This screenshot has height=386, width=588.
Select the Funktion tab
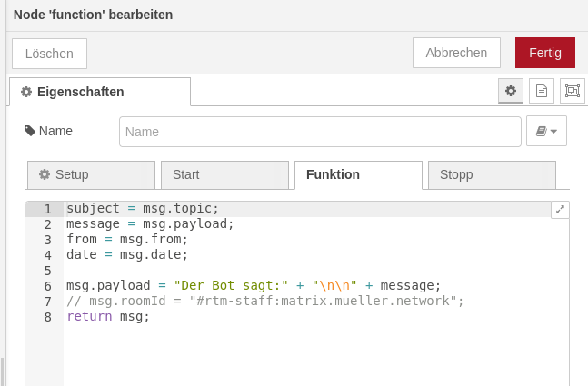pos(357,174)
